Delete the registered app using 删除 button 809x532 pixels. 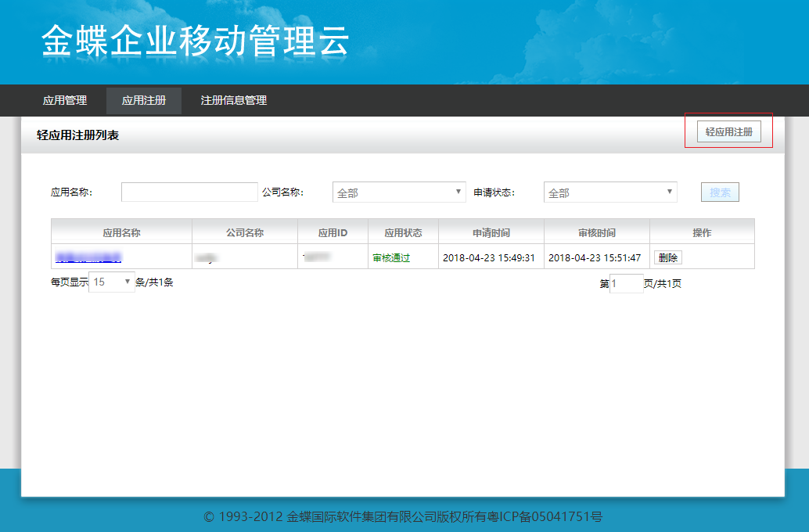point(668,257)
